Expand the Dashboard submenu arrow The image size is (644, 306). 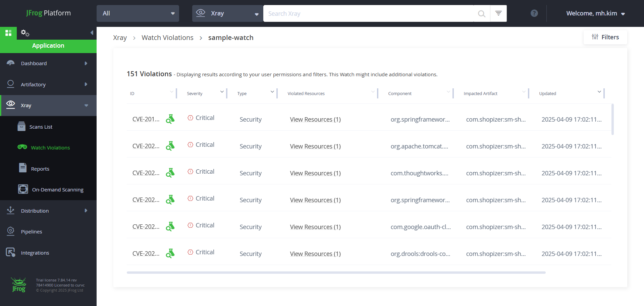(86, 63)
